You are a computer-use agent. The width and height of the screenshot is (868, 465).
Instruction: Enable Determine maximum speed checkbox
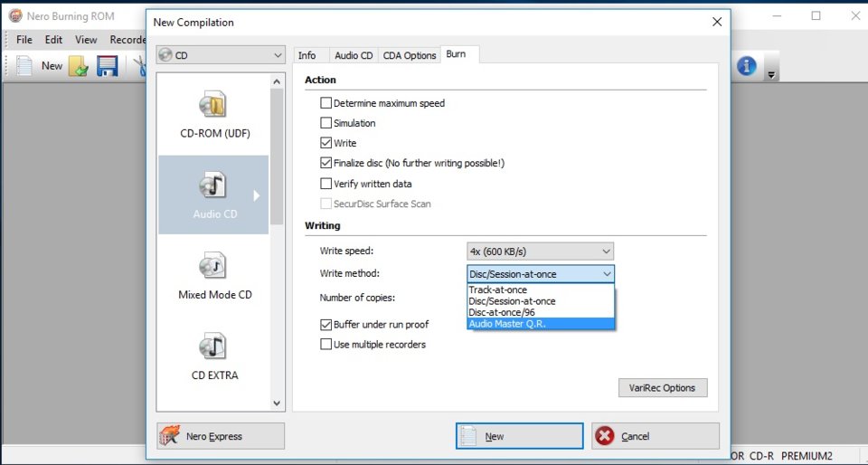[326, 103]
